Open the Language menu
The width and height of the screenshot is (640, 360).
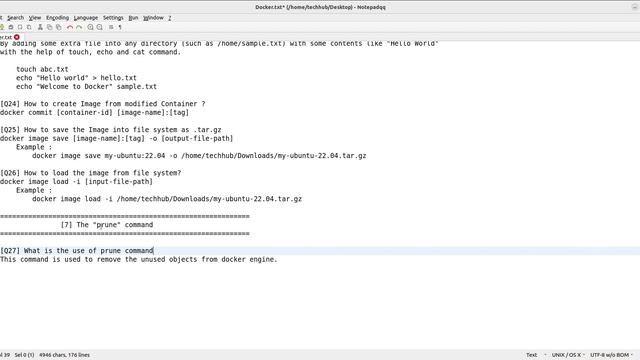click(x=86, y=18)
